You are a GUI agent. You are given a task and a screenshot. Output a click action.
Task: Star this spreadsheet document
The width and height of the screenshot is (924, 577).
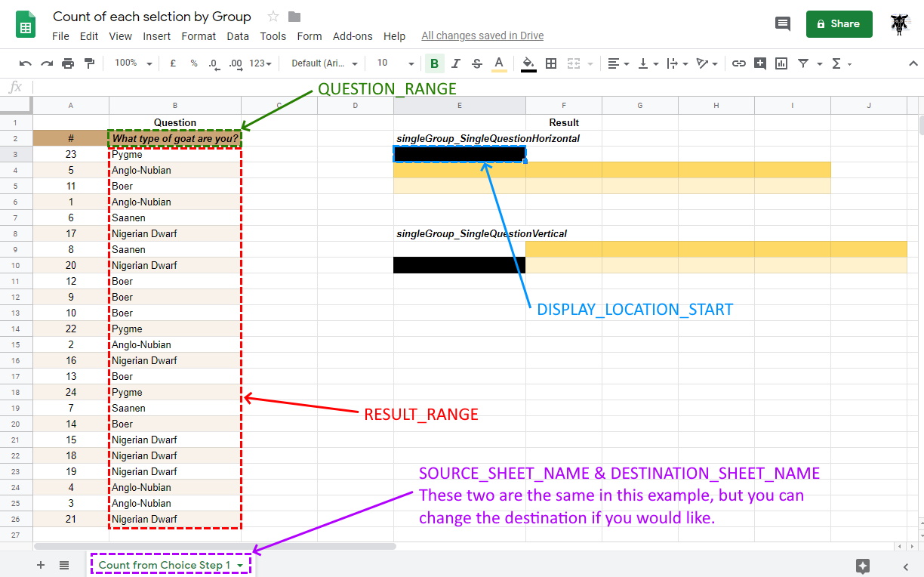273,17
